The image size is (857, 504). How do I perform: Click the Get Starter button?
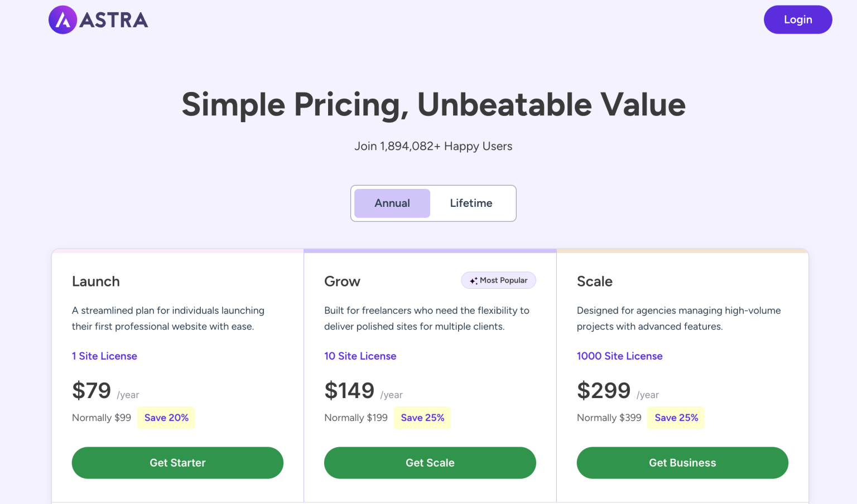177,463
